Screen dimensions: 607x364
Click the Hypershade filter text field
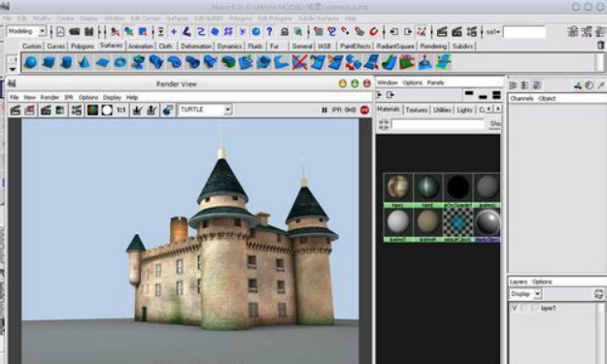click(438, 124)
